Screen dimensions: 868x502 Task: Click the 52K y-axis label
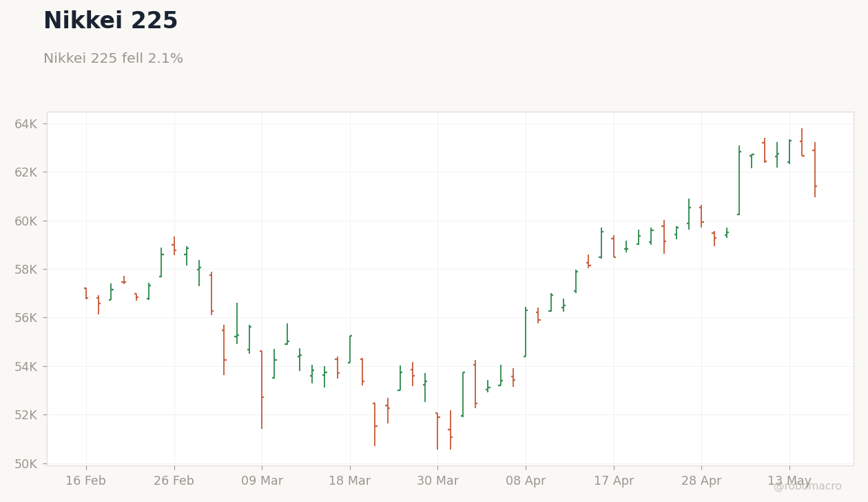(25, 415)
